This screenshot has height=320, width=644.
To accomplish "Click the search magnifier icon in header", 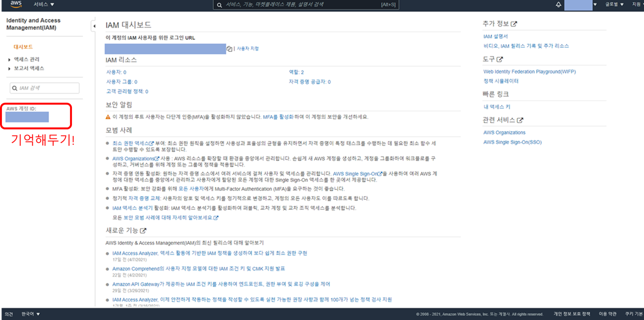I will point(219,5).
